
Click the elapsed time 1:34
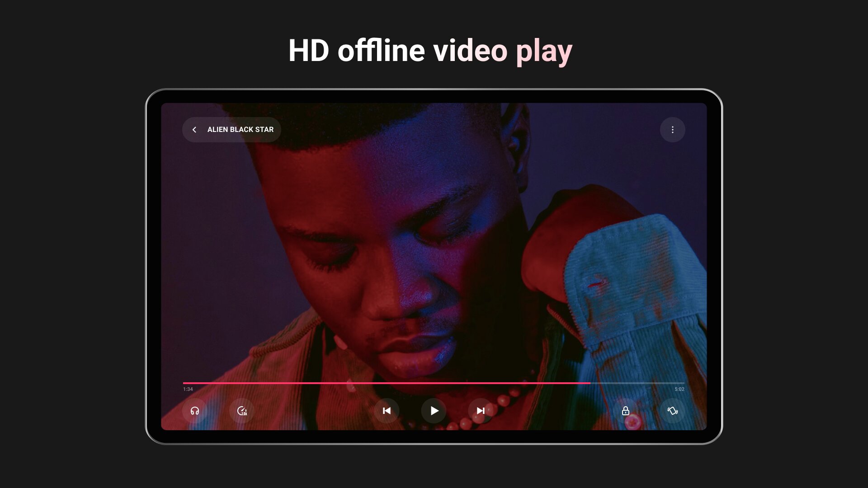188,389
